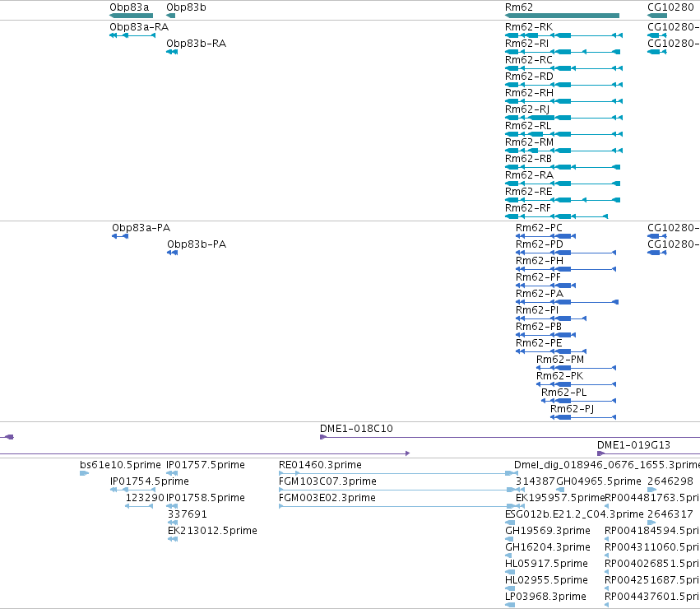Select the 337691 feature label
Screen dimensions: 700x609
[187, 514]
